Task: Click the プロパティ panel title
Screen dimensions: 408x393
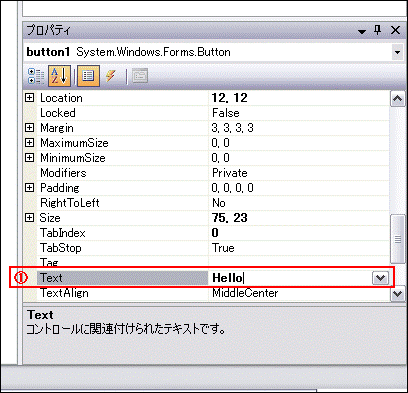Action: point(49,30)
